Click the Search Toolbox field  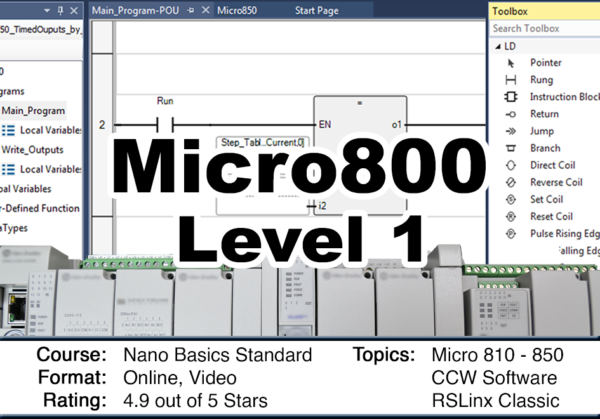click(x=545, y=28)
